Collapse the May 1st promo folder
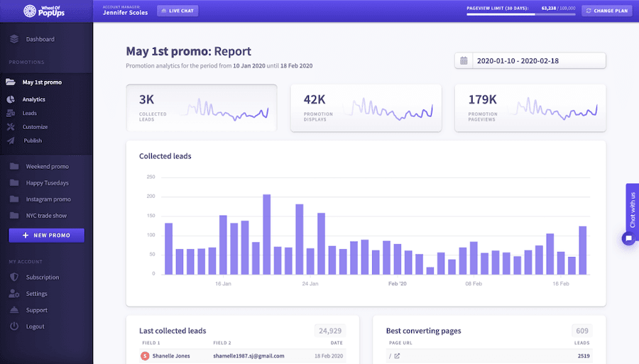 coord(11,82)
